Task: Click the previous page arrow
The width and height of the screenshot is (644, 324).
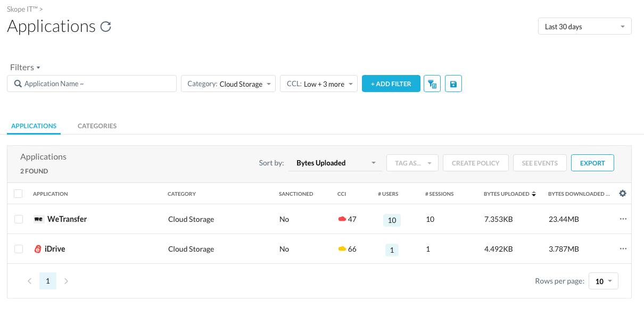Action: pyautogui.click(x=30, y=281)
